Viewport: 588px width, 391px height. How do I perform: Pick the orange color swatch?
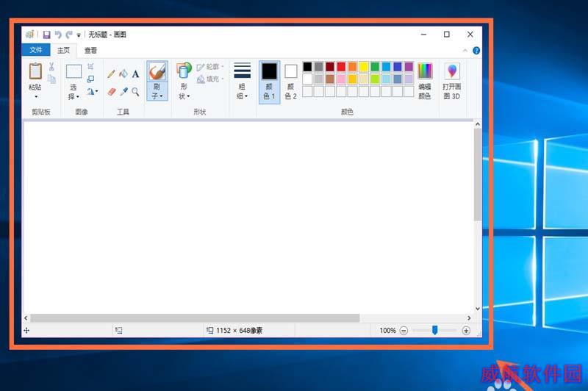(x=352, y=67)
